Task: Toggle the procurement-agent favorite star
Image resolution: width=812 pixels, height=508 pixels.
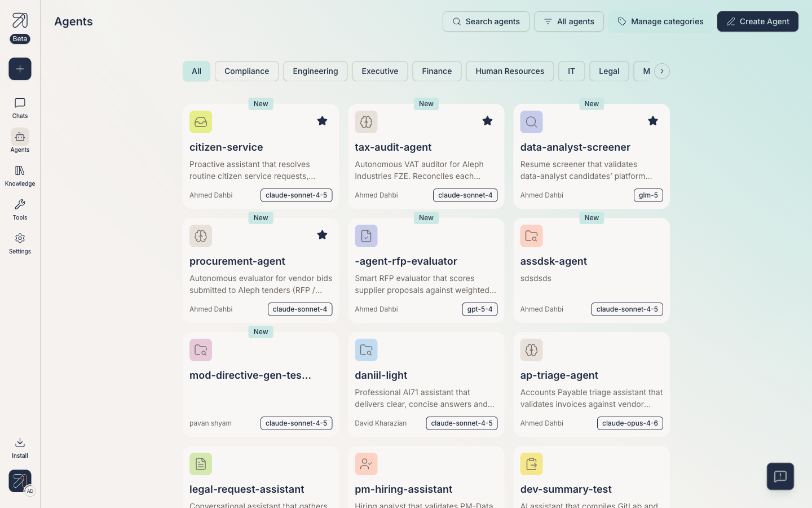Action: [x=322, y=235]
